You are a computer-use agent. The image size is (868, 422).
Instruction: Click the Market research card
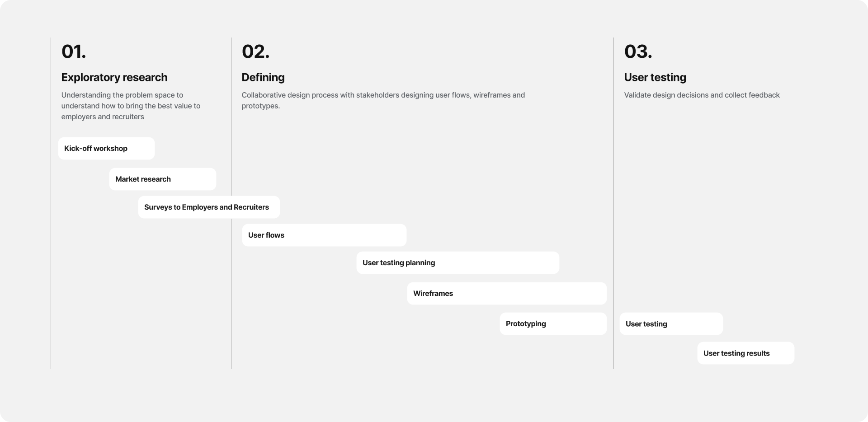(163, 179)
